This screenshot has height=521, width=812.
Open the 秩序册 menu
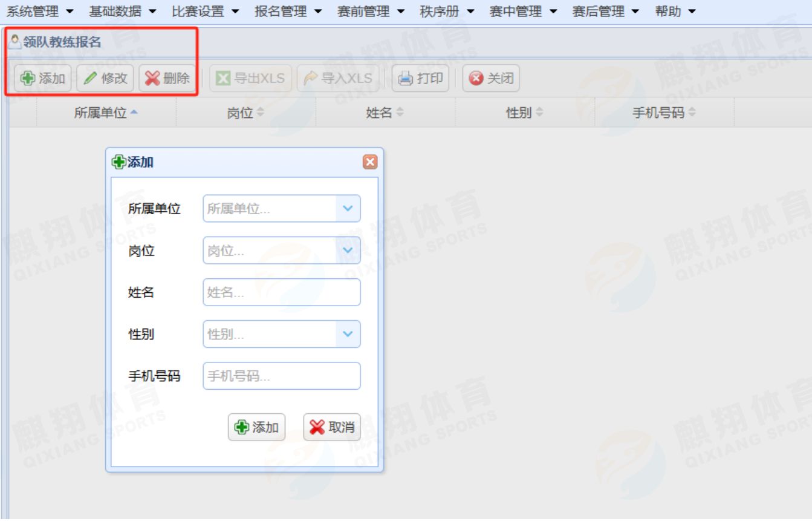[x=447, y=11]
